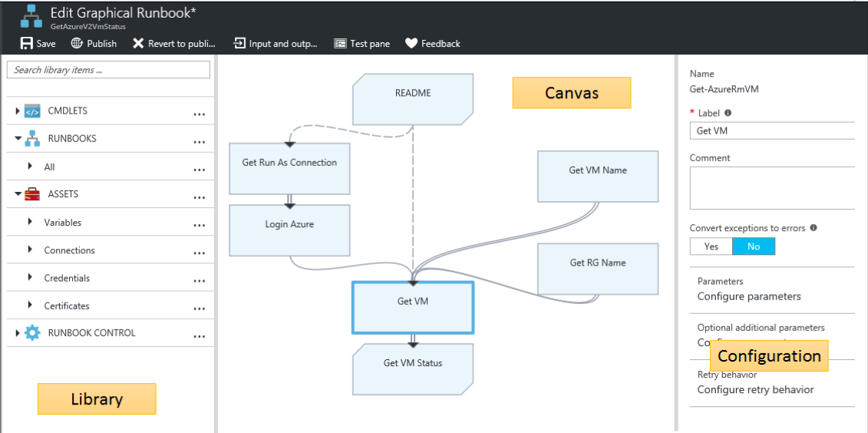Expand the Certificates arrow
This screenshot has height=433, width=868.
point(30,305)
